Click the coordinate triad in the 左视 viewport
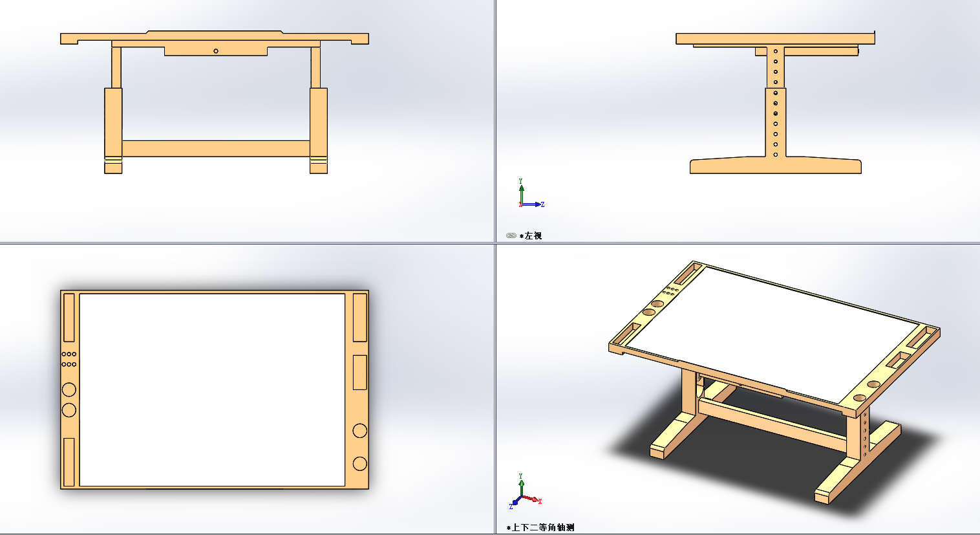 click(531, 194)
